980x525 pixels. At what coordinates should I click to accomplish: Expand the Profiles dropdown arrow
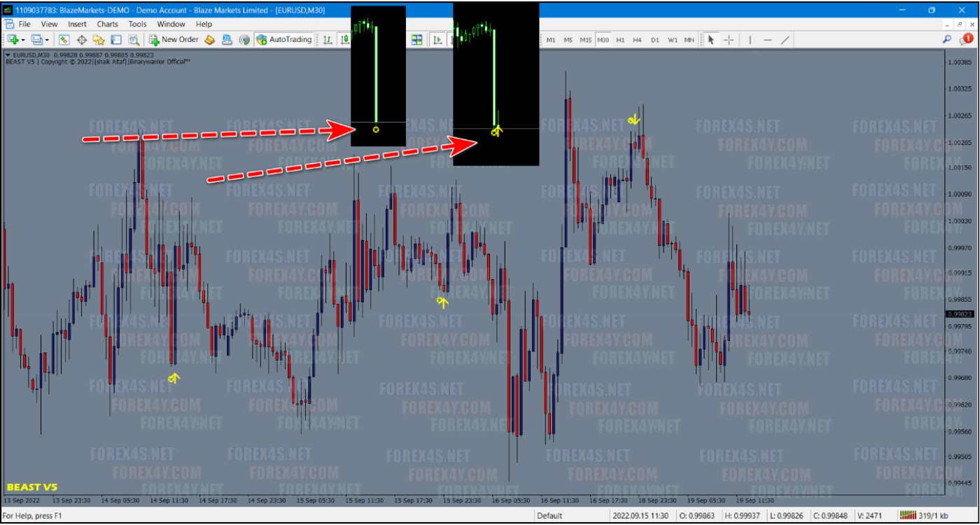pyautogui.click(x=48, y=40)
